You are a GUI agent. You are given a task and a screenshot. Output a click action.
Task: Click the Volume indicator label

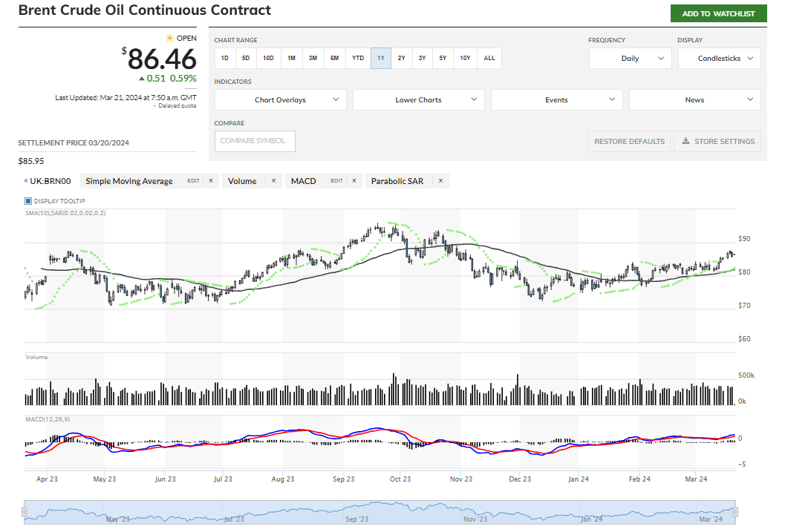coord(242,181)
